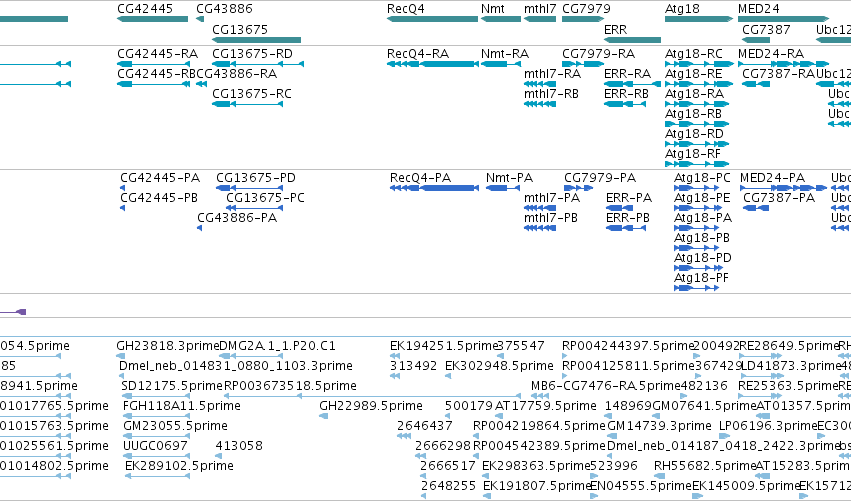This screenshot has width=851, height=501.
Task: Click EST UUGC0697
Action: (x=155, y=446)
